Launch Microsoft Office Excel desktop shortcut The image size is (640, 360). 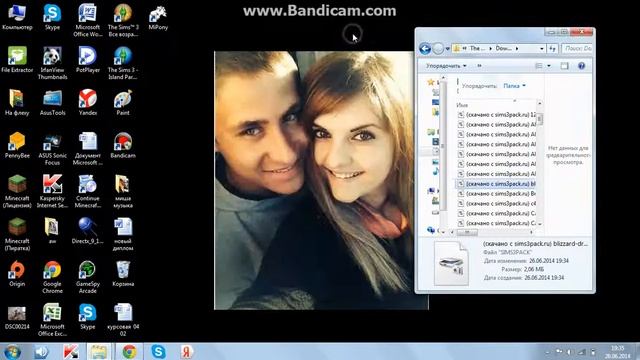click(x=52, y=320)
